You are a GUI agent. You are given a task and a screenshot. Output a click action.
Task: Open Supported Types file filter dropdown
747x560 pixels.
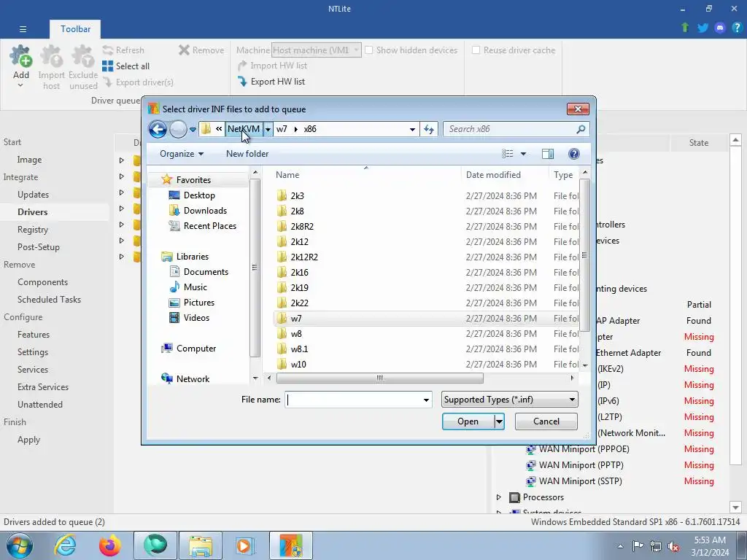(x=510, y=400)
